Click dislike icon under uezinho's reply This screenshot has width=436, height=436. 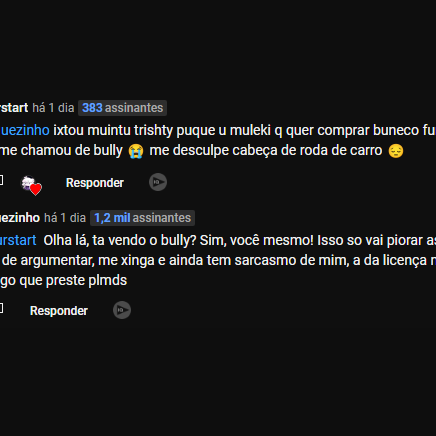(1, 308)
